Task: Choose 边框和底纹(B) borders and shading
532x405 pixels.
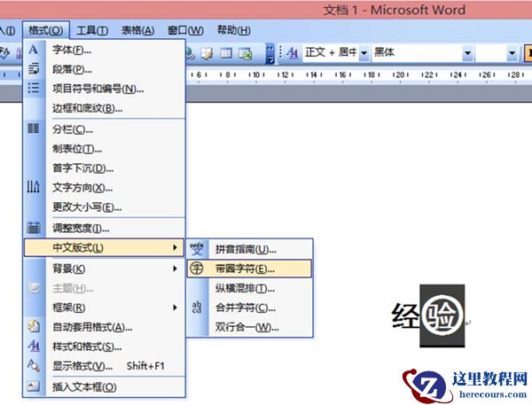Action: (104, 108)
